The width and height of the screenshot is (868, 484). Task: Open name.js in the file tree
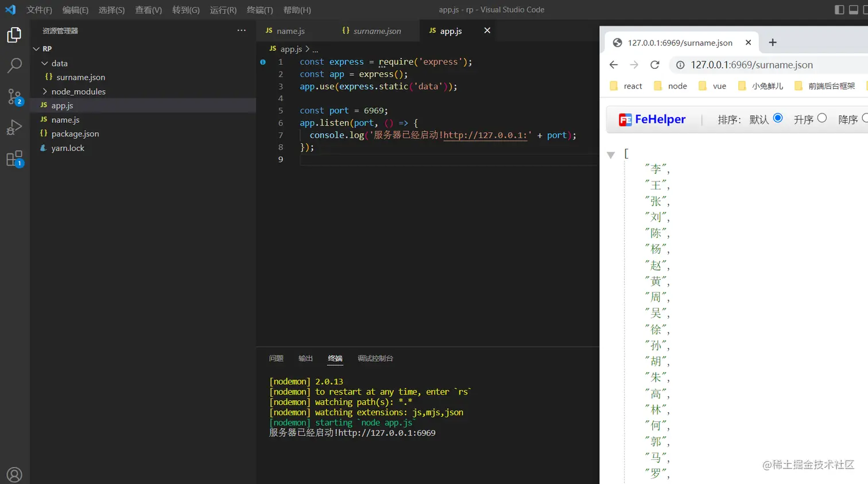(x=143, y=119)
